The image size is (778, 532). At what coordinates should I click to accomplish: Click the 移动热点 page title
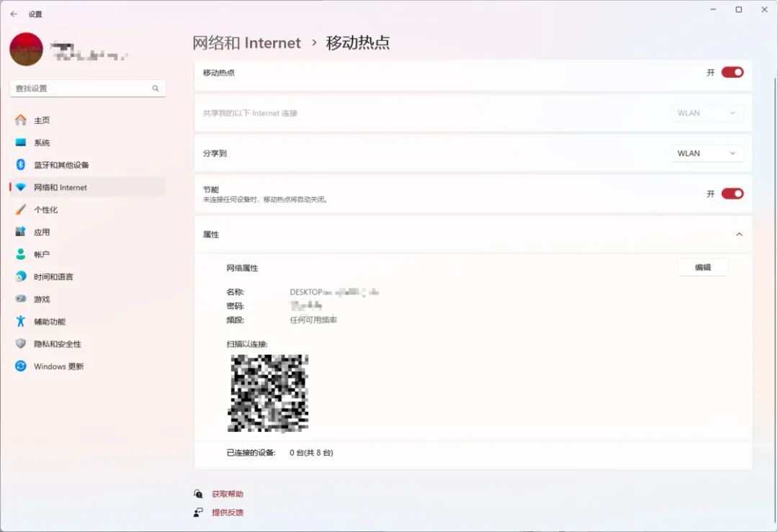pos(358,42)
